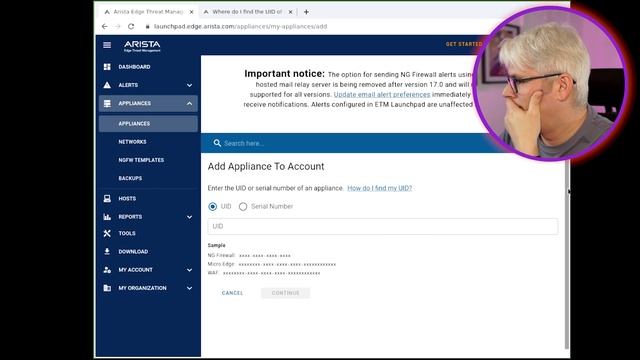Click the 'Micro Edge' sample row
The height and width of the screenshot is (360, 640).
tap(271, 264)
